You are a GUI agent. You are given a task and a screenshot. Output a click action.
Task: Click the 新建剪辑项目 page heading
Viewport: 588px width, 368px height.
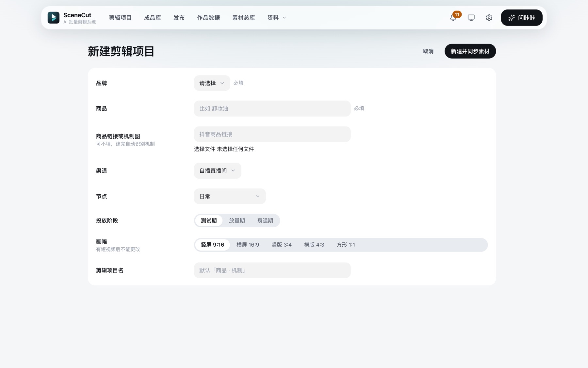(121, 51)
